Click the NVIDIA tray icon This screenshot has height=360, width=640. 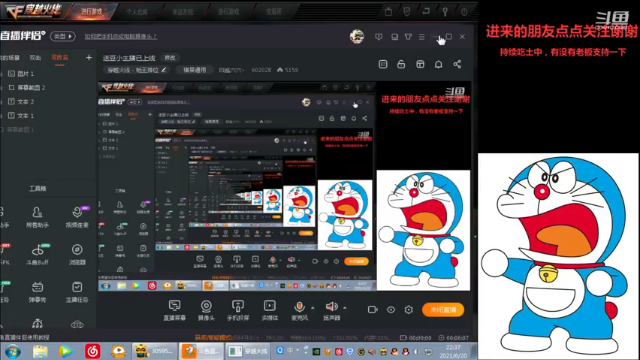(316, 351)
